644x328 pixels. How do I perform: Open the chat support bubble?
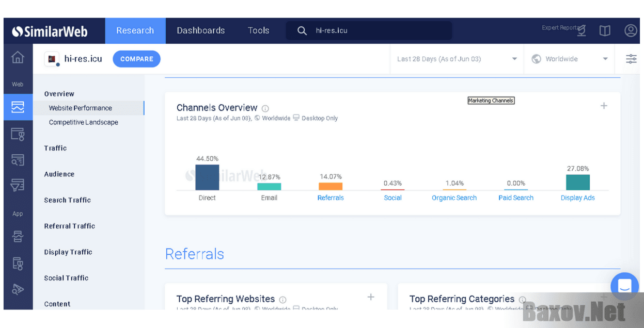(624, 286)
